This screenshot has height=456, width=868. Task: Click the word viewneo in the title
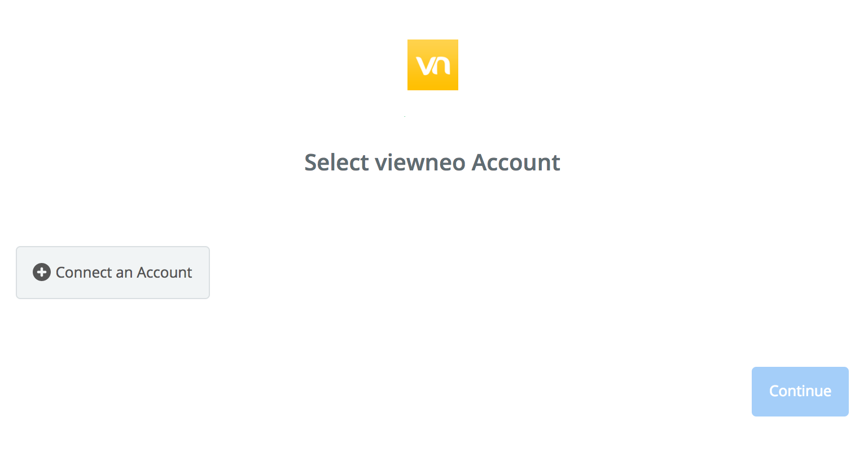420,163
